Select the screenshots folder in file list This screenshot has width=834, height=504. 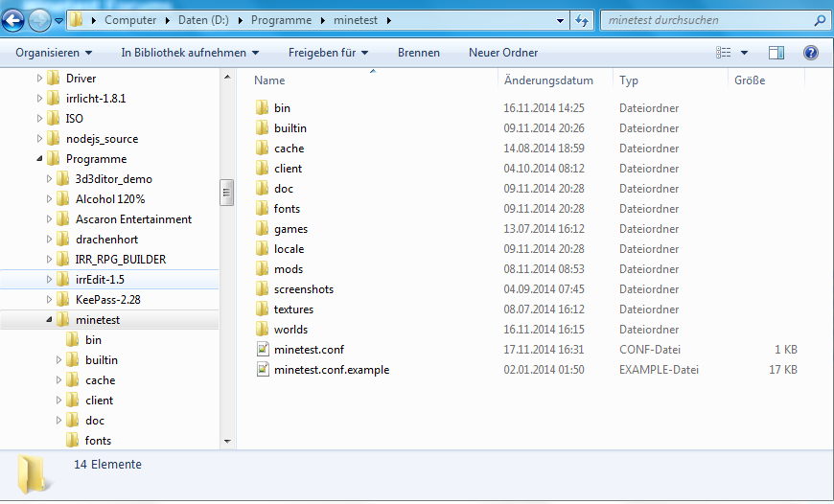(303, 289)
